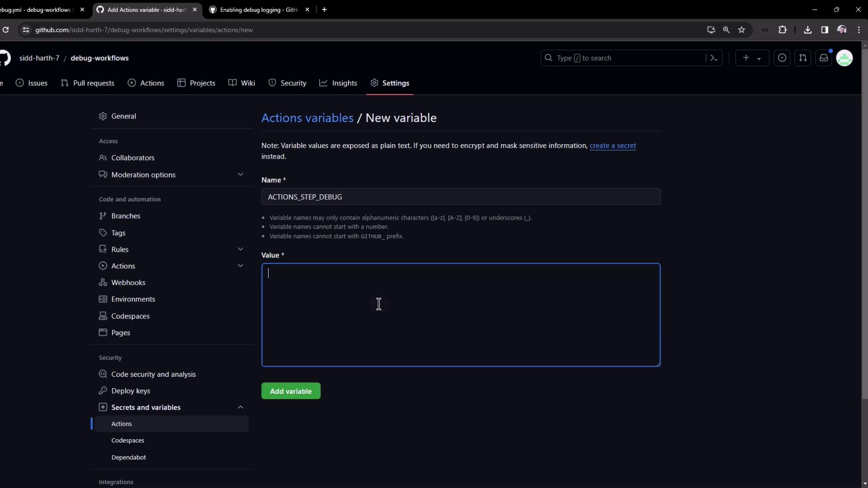The width and height of the screenshot is (868, 488).
Task: Click the page vertical scrollbar
Action: pyautogui.click(x=864, y=226)
